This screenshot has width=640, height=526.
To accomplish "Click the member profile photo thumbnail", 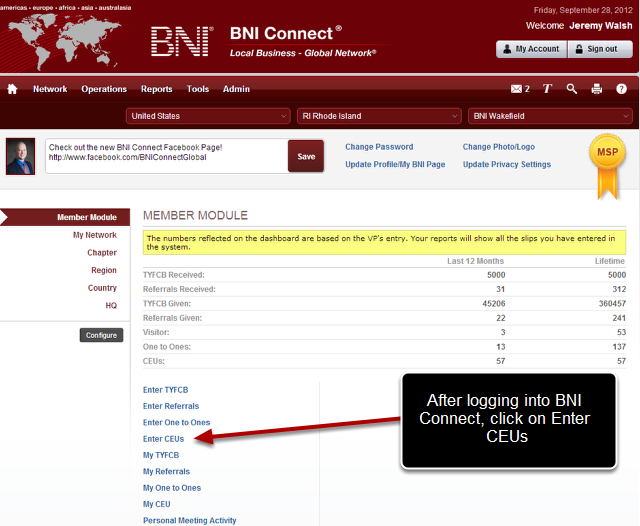I will coord(20,156).
